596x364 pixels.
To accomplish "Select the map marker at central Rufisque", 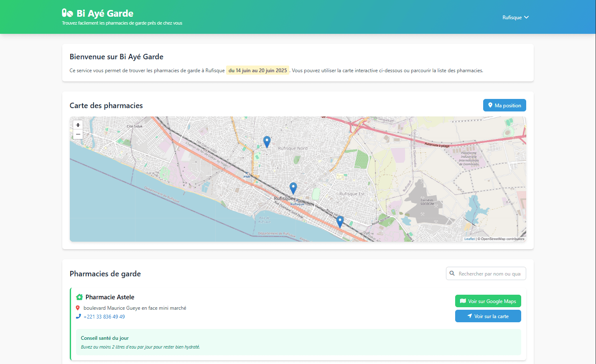I will point(293,188).
